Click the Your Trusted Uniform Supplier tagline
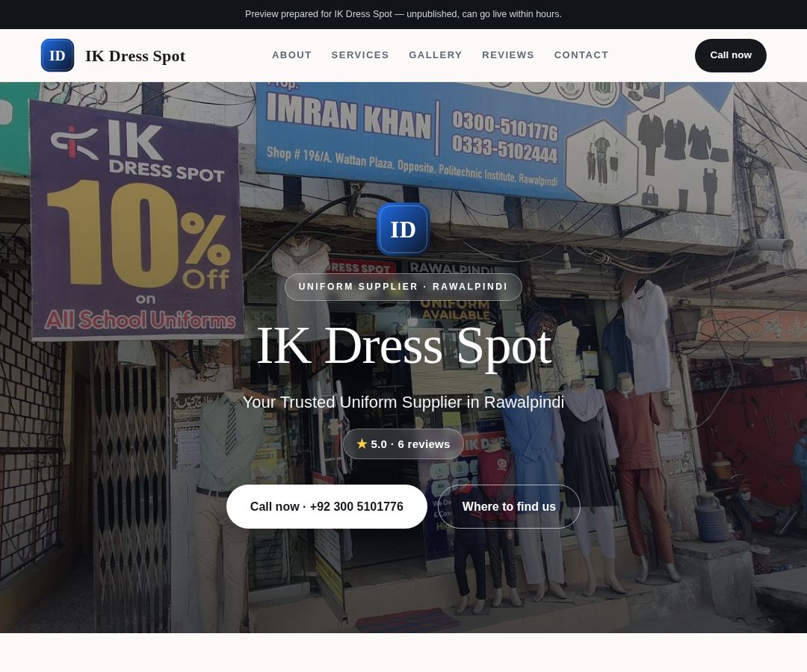This screenshot has height=672, width=807. (403, 402)
